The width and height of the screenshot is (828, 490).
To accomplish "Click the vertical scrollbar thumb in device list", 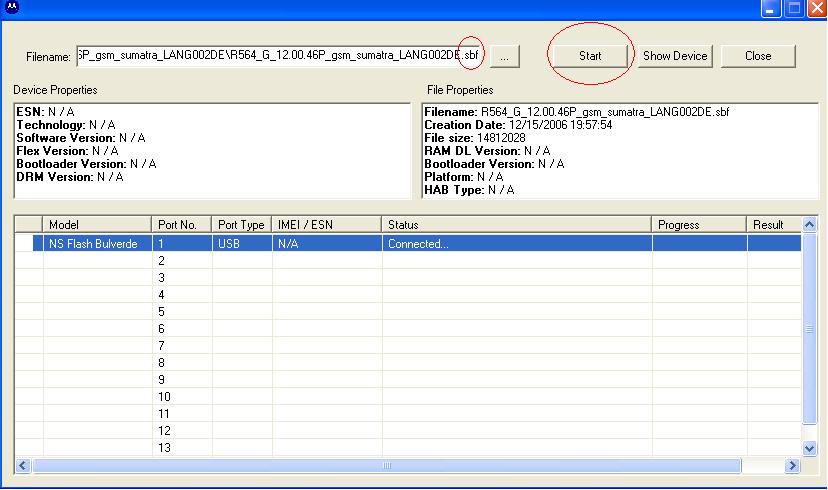I will coord(809,328).
